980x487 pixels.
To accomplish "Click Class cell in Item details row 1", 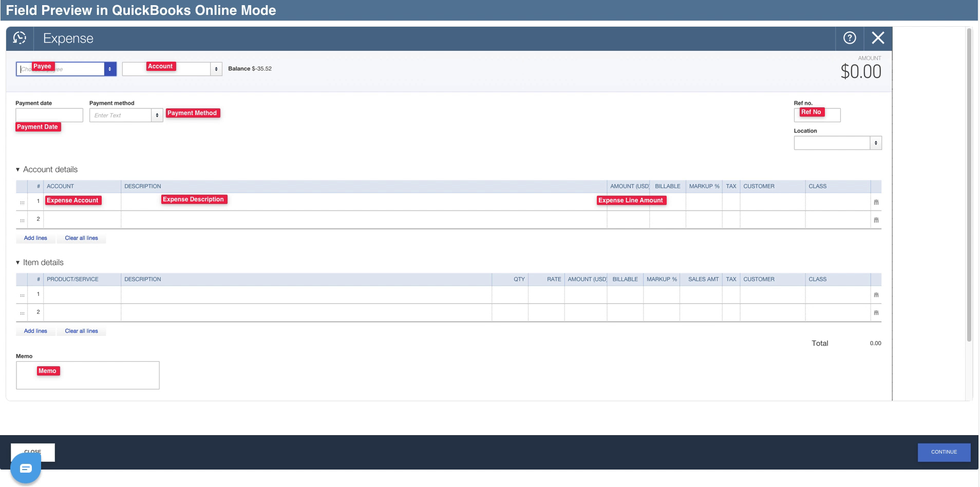I will point(838,295).
